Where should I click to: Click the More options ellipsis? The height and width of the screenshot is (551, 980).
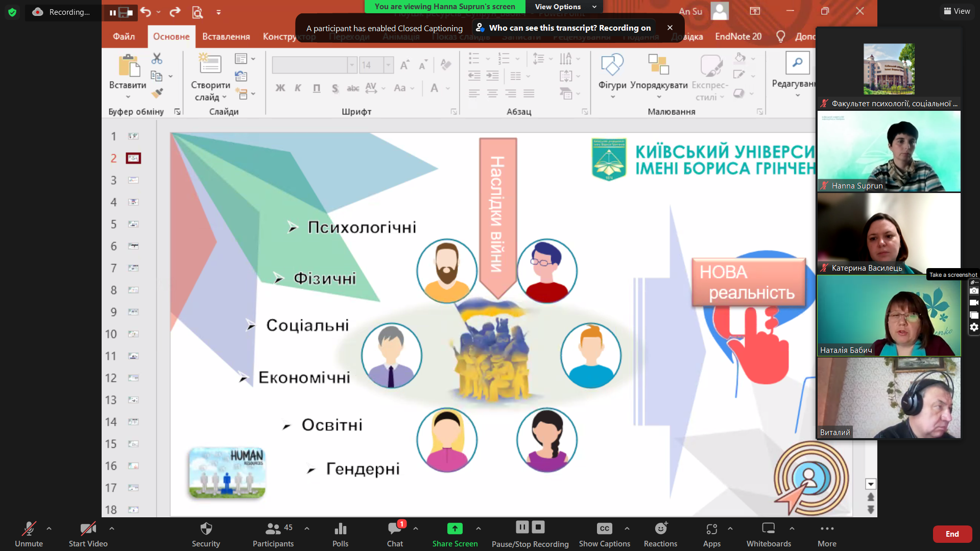(827, 534)
